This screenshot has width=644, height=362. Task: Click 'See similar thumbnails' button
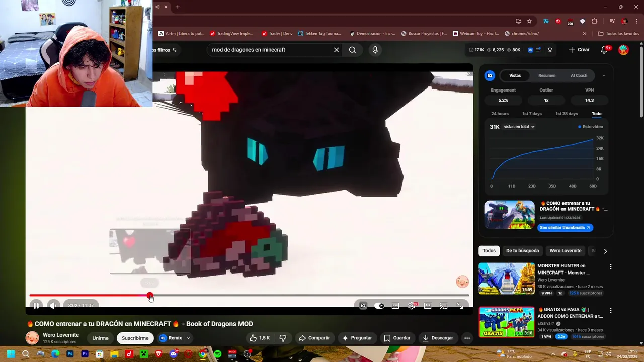(566, 228)
